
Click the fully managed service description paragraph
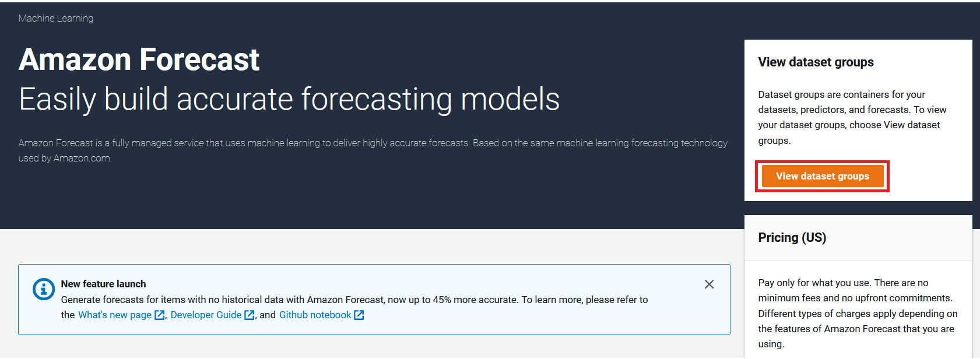coord(373,150)
